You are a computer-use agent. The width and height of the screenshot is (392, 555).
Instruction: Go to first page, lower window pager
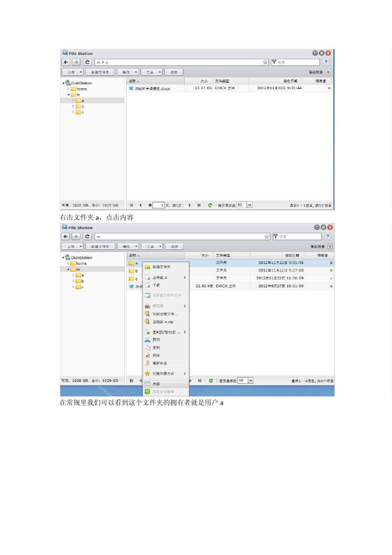pos(132,381)
